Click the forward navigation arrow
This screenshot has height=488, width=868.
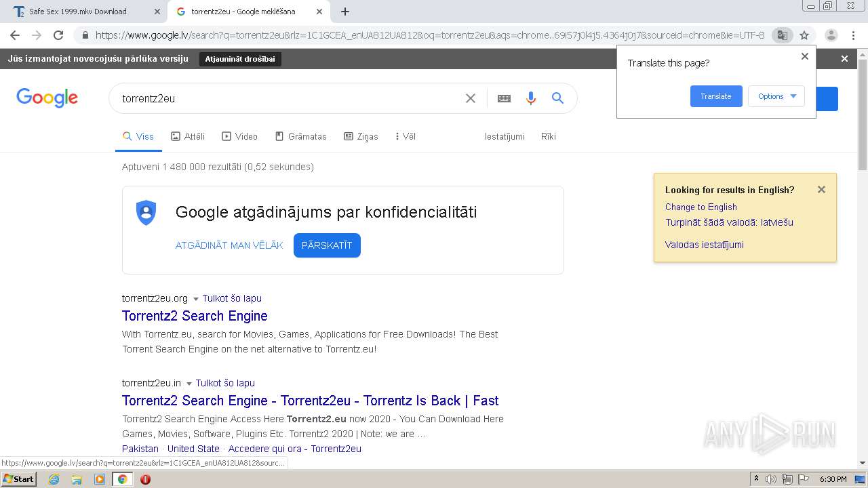coord(37,35)
